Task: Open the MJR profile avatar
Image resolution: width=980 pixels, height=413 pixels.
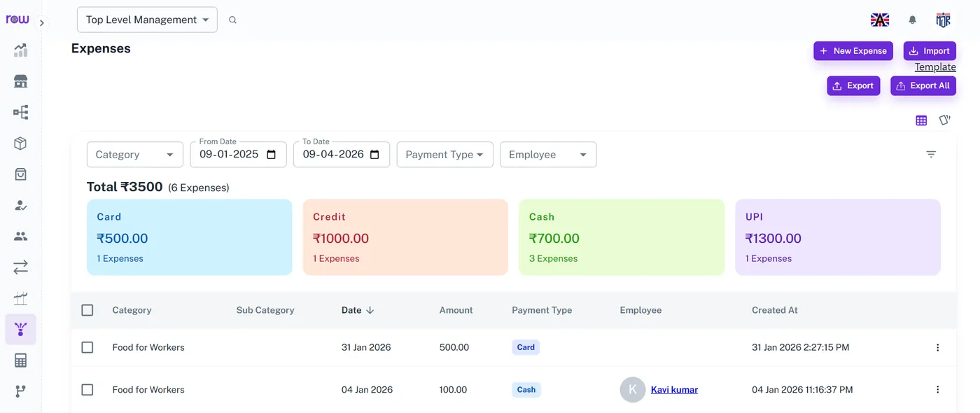Action: (943, 20)
